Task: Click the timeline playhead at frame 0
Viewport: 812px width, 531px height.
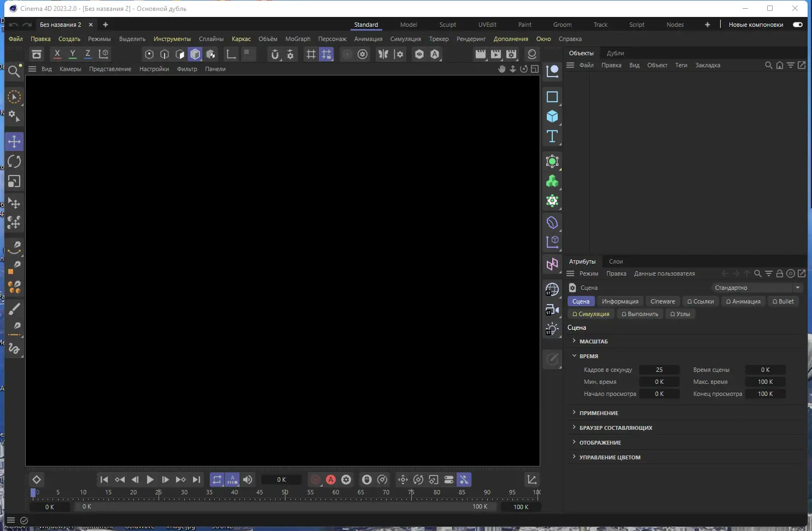Action: [x=33, y=493]
